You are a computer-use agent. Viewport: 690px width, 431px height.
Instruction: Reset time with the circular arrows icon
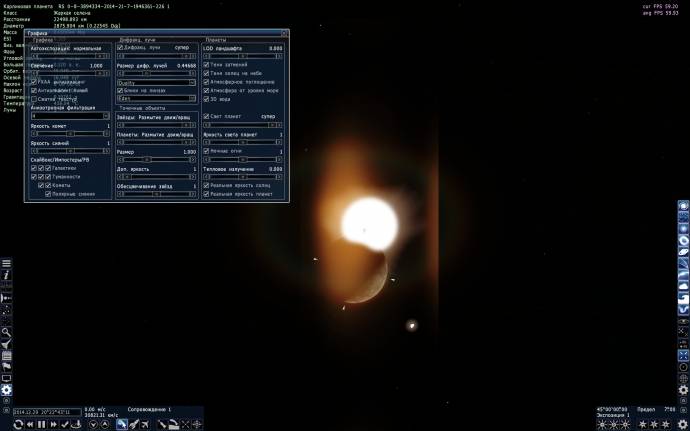pos(18,424)
